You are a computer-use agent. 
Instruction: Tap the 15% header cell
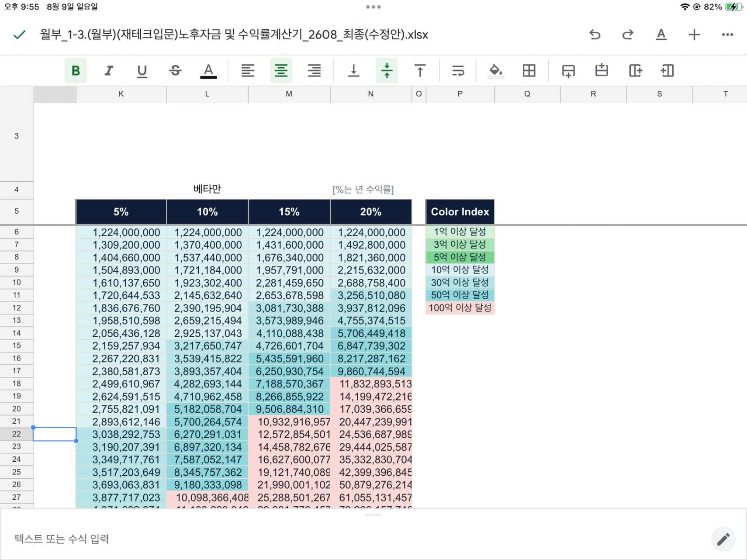tap(289, 212)
